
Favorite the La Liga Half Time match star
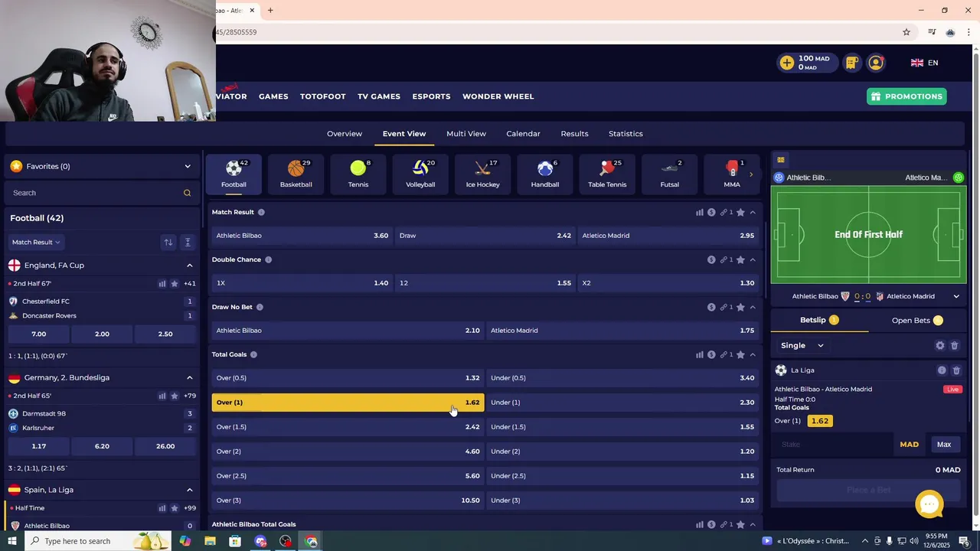click(x=175, y=508)
